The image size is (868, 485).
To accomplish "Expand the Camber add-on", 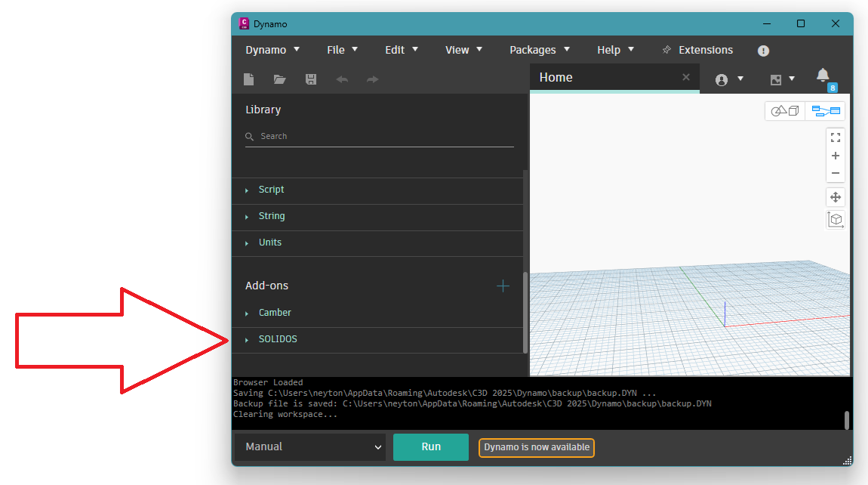I will pos(377,313).
